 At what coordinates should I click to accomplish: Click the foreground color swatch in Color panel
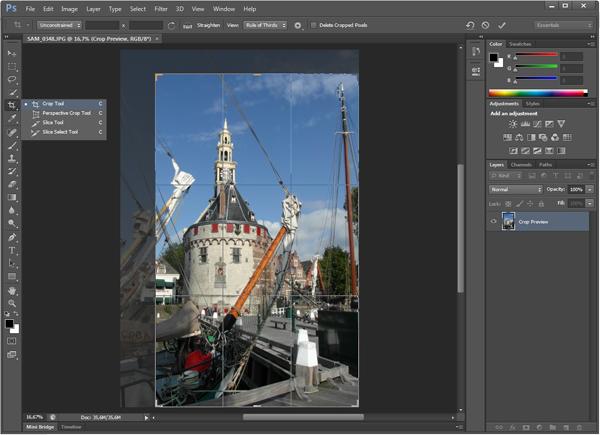494,58
